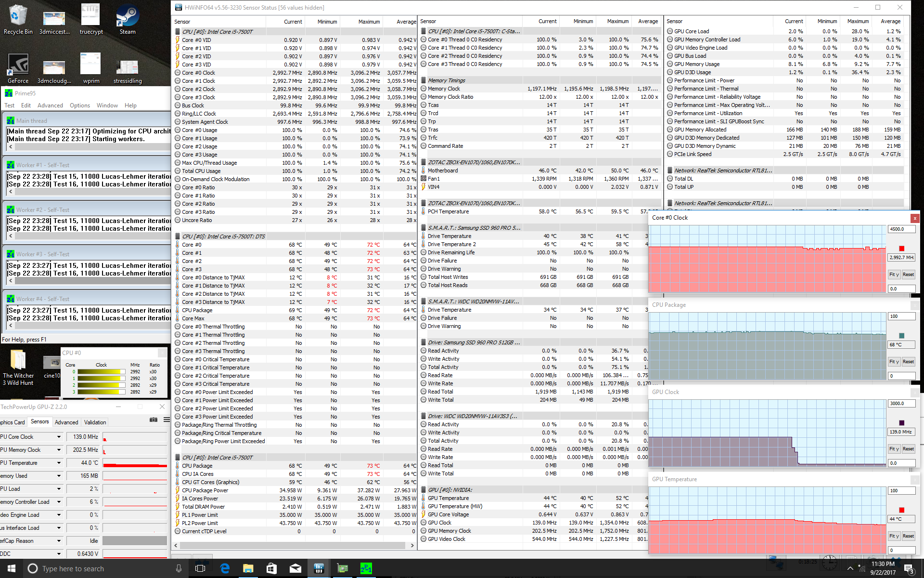Launch Steam from the desktop
Viewport: 924px width, 578px height.
tap(128, 19)
